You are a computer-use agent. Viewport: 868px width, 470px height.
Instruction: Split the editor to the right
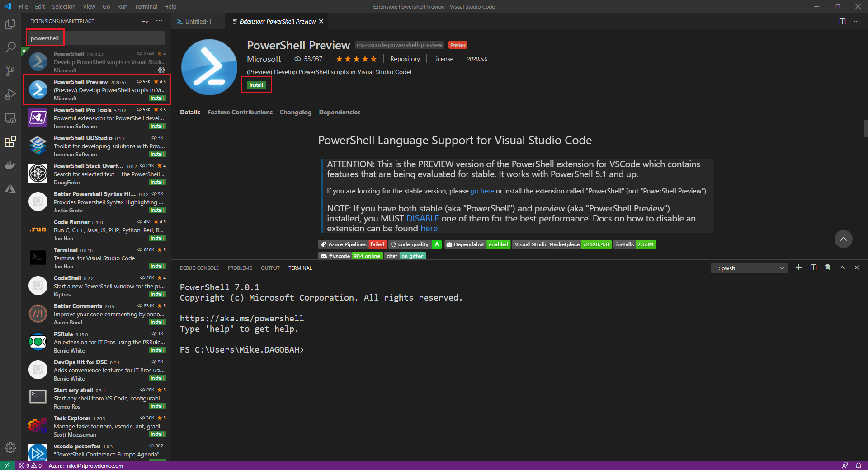coord(842,21)
